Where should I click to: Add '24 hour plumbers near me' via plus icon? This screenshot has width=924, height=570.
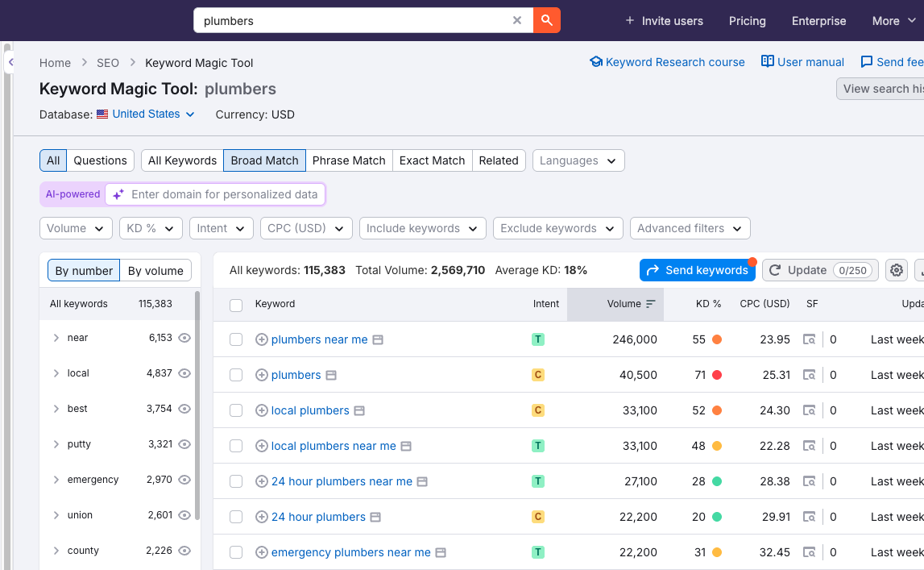pyautogui.click(x=262, y=481)
